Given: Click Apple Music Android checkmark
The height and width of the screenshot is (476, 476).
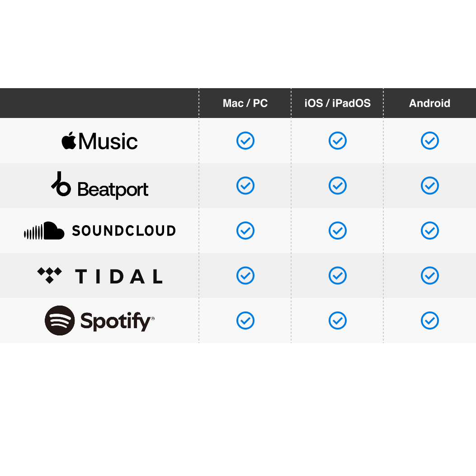Looking at the screenshot, I should coord(429,141).
